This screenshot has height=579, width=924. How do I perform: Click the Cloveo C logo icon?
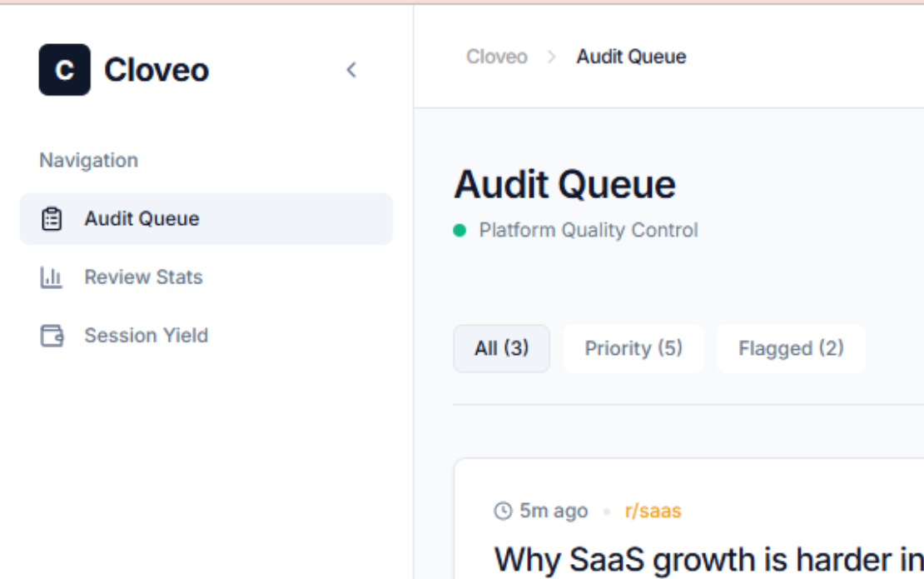pyautogui.click(x=65, y=70)
